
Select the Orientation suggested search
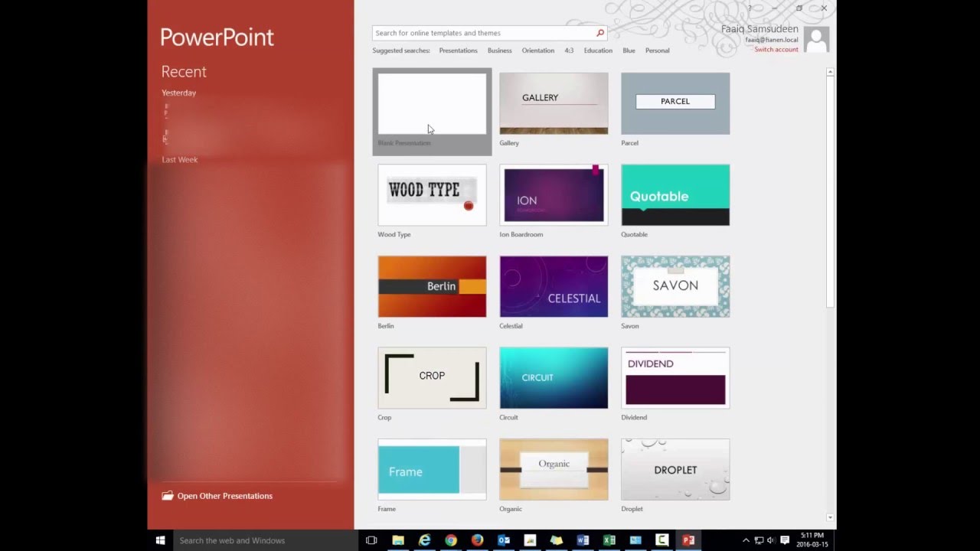[538, 51]
